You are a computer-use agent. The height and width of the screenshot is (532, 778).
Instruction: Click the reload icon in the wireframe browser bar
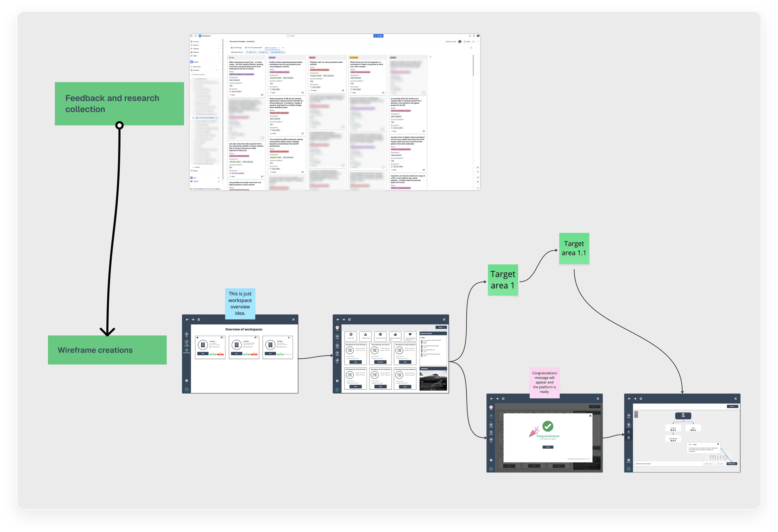coord(199,320)
